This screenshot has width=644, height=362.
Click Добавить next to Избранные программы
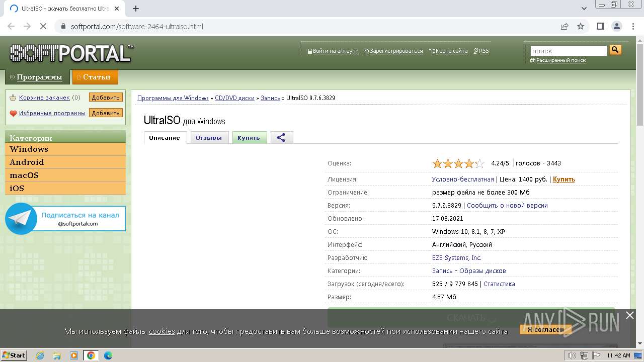coord(106,113)
